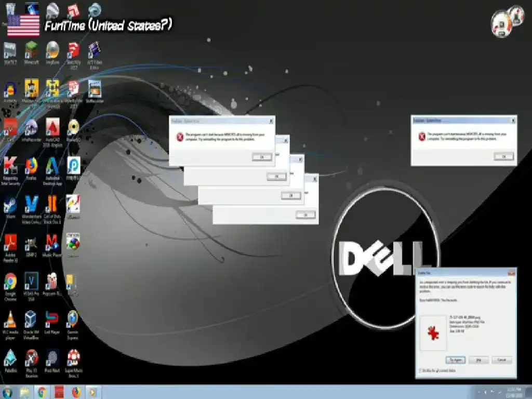Open the PowerISO desktop shortcut
Viewport: 532px width, 399px height.
click(73, 130)
